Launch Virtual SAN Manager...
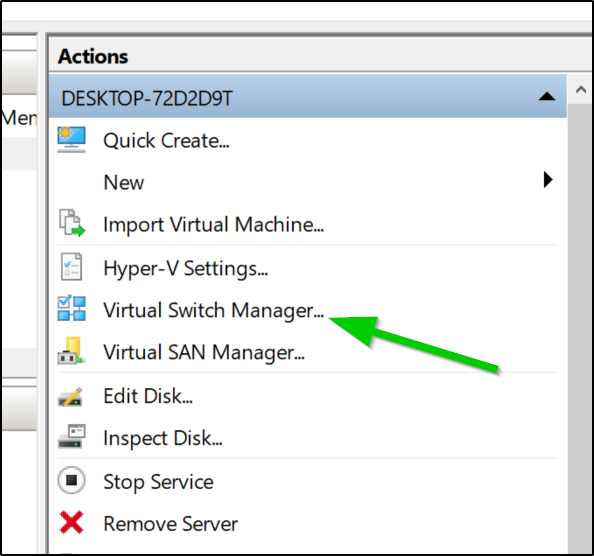594x556 pixels. coord(204,353)
